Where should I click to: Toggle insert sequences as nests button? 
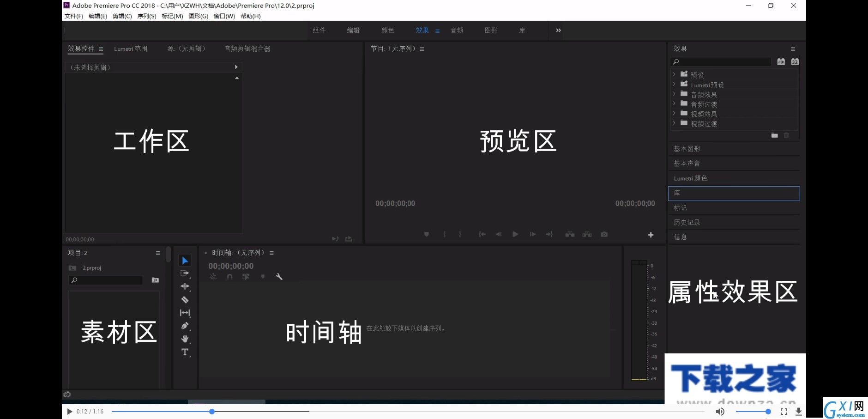coord(213,277)
